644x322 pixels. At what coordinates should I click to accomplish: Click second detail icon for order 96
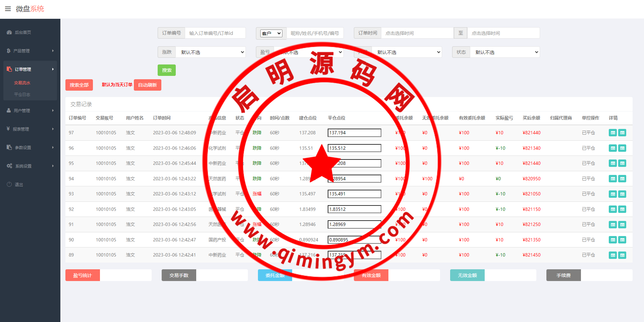(622, 148)
